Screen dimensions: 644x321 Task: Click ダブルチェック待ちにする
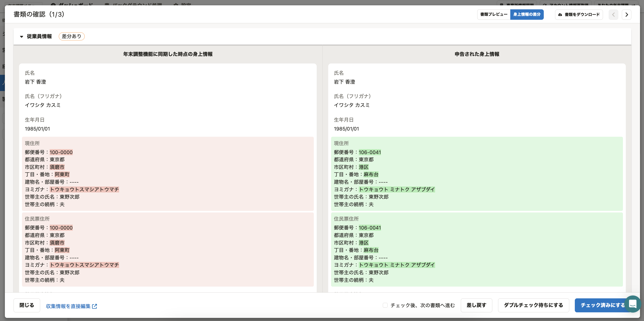pos(533,305)
